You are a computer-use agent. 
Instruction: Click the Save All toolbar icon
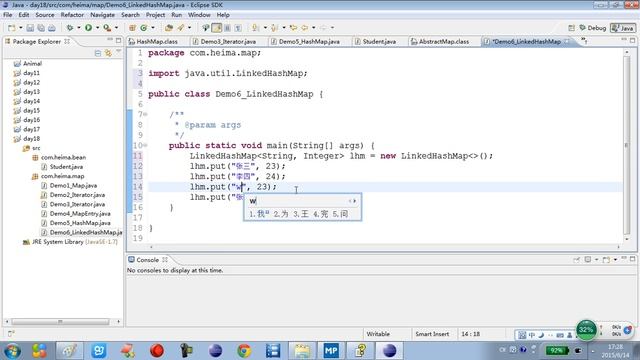pyautogui.click(x=41, y=28)
